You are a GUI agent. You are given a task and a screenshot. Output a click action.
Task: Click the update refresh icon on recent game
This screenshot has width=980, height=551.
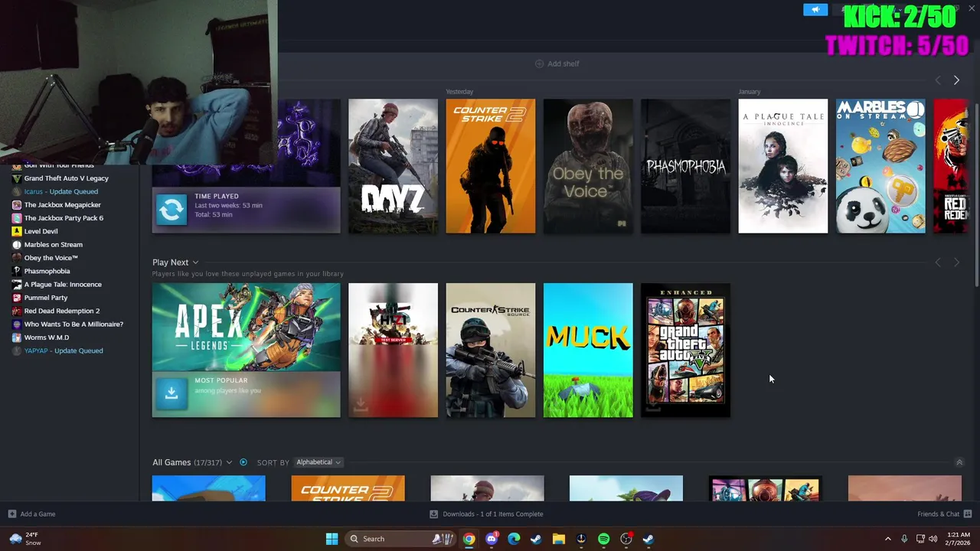[171, 209]
